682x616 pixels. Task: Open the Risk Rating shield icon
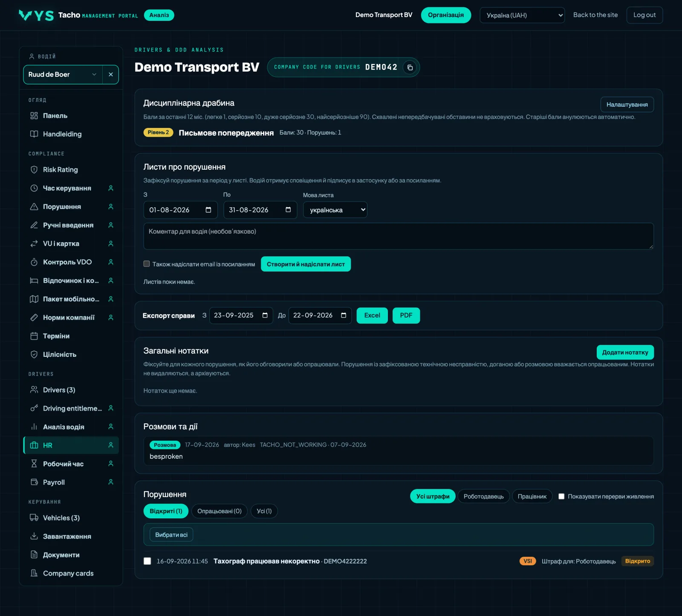(34, 170)
